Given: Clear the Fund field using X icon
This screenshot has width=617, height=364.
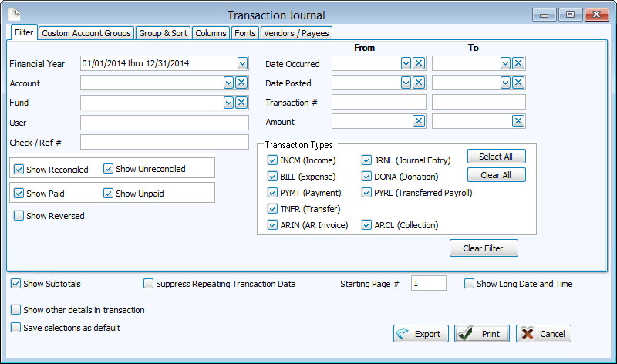Looking at the screenshot, I should pyautogui.click(x=241, y=103).
